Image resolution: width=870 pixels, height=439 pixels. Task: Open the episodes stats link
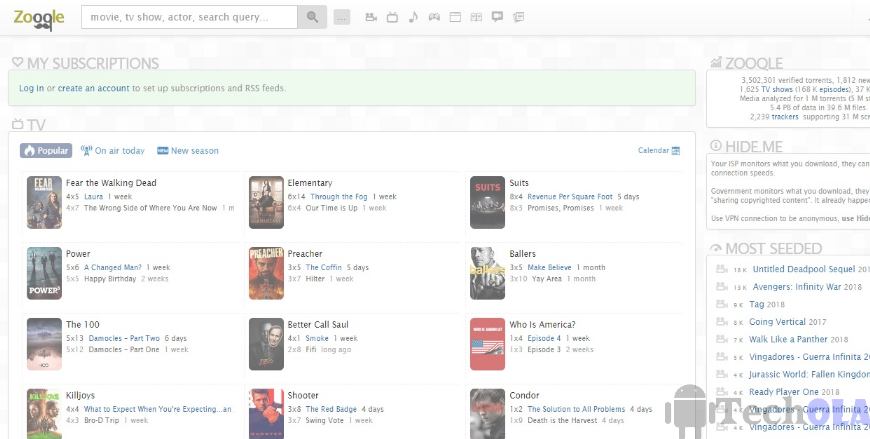tap(834, 89)
